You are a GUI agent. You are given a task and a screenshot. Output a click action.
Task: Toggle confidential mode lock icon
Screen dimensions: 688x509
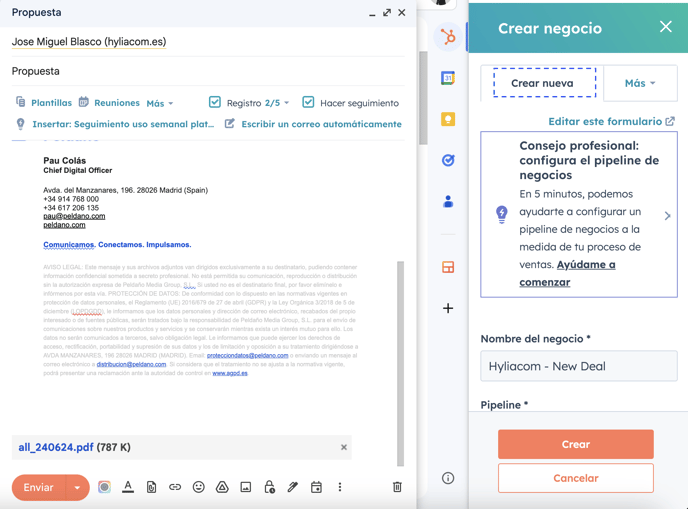pos(269,487)
